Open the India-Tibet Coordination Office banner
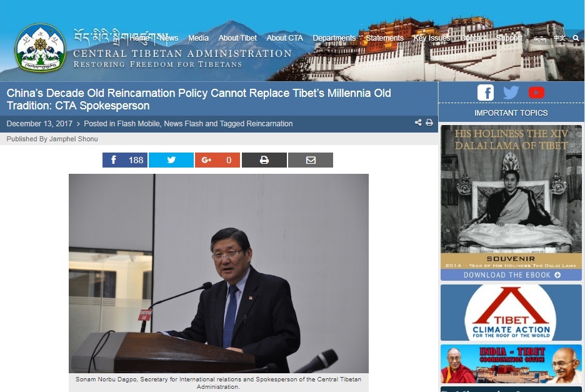This screenshot has height=392, width=585. 511,363
